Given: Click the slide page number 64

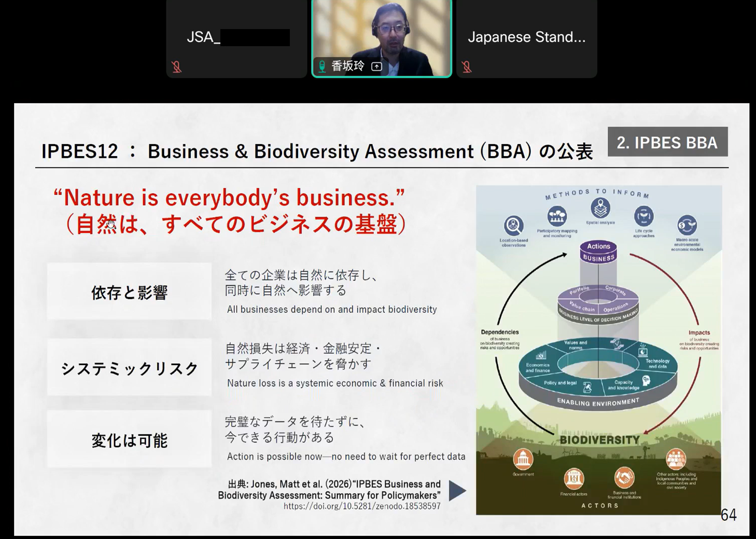Looking at the screenshot, I should [729, 515].
